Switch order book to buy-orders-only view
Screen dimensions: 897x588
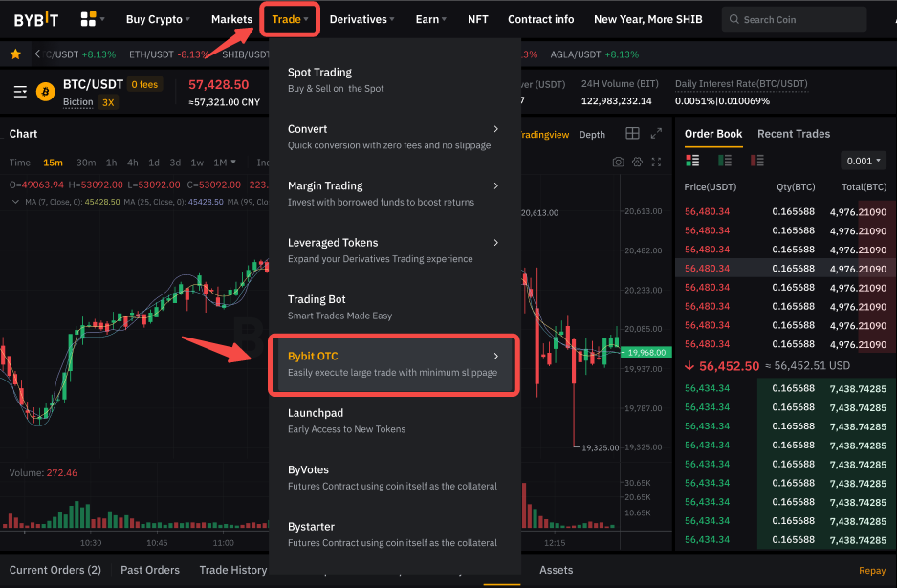(724, 161)
